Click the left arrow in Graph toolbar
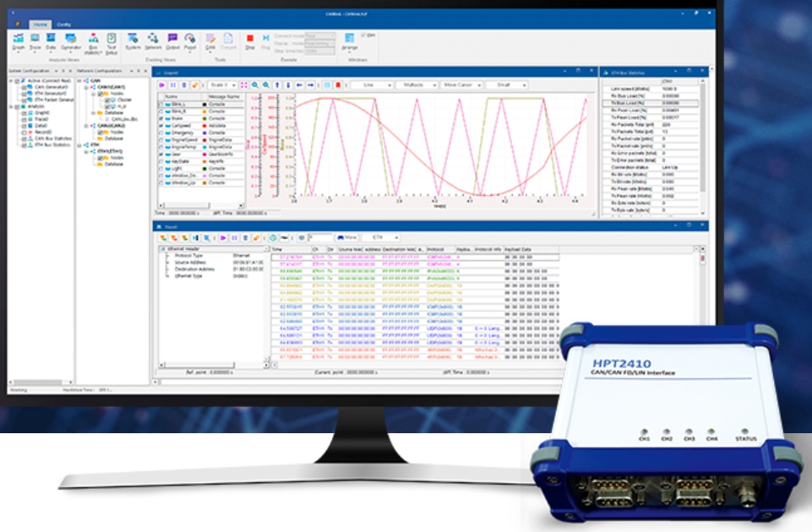 [x=299, y=85]
